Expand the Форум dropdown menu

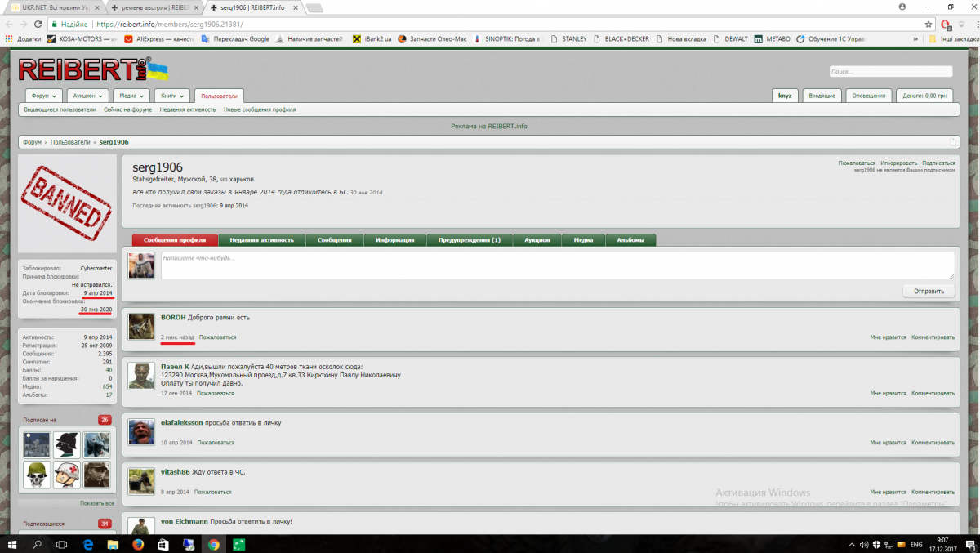coord(43,96)
